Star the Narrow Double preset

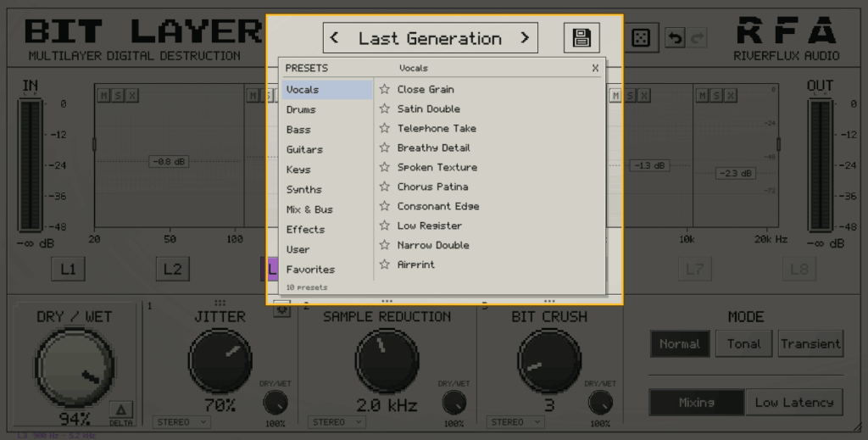[x=385, y=245]
